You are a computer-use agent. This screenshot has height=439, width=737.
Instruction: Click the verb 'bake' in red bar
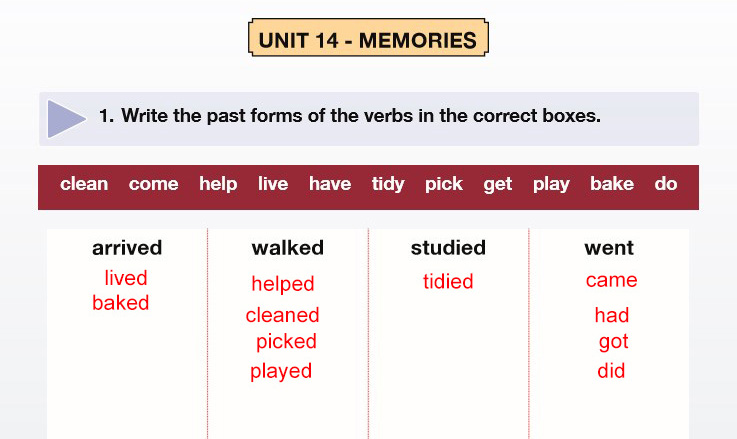click(x=612, y=184)
